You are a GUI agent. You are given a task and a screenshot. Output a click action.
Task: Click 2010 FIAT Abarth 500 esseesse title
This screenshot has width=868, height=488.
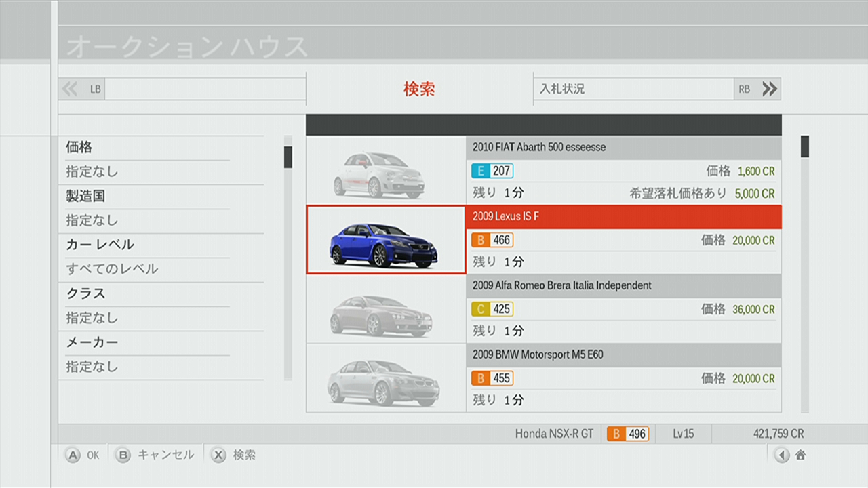(539, 147)
